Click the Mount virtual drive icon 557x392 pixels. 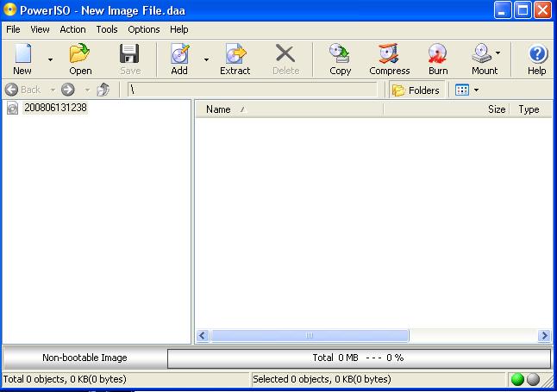click(481, 53)
